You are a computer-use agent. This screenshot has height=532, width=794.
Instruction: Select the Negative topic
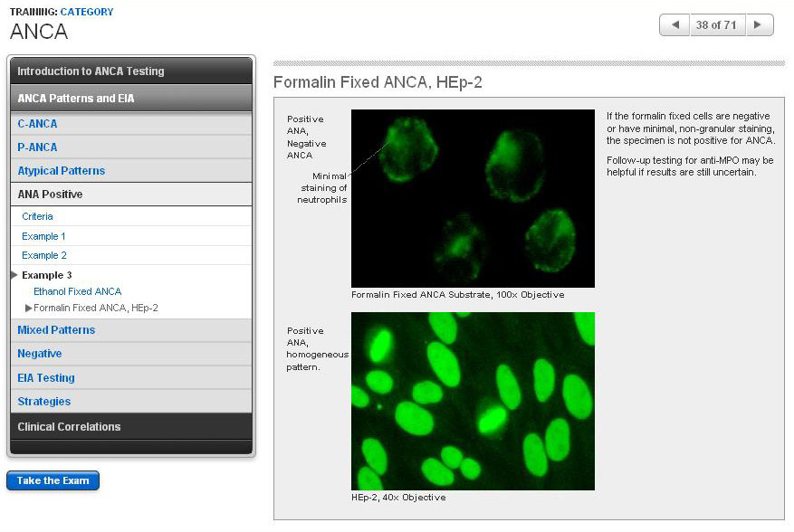39,354
